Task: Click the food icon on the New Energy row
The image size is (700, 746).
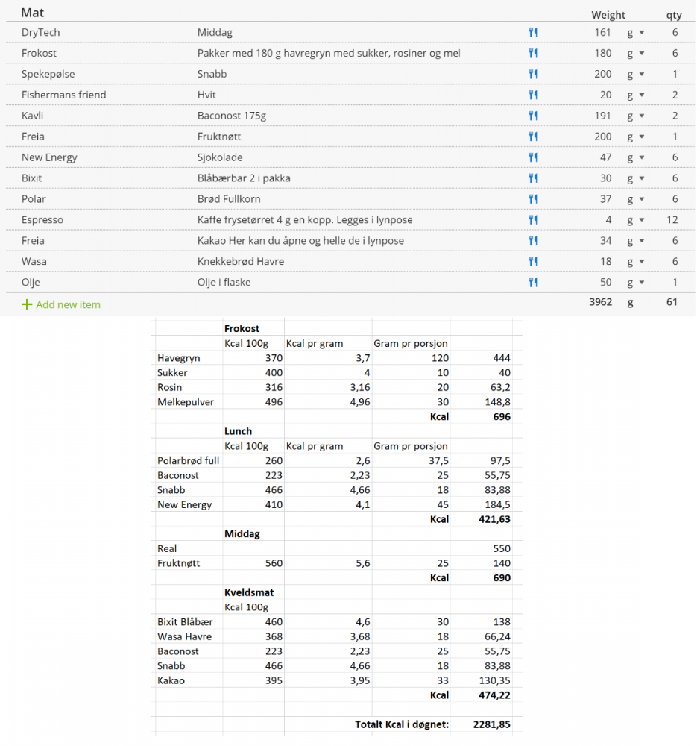Action: click(x=533, y=158)
